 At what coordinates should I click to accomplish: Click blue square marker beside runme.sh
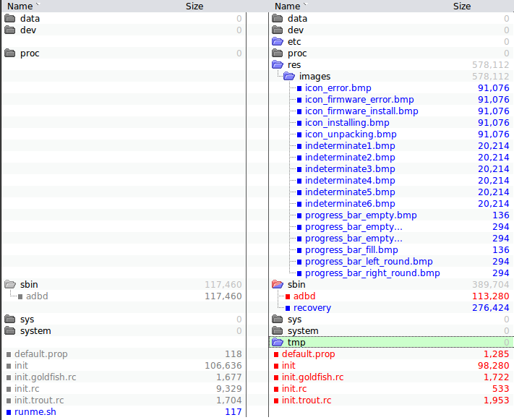[x=9, y=412]
